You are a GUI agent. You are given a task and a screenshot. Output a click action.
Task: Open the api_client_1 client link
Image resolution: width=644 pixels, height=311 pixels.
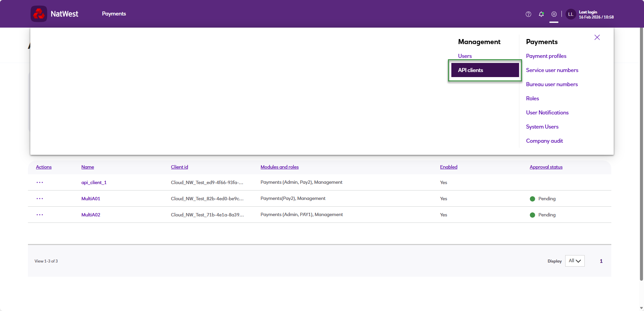click(x=94, y=182)
